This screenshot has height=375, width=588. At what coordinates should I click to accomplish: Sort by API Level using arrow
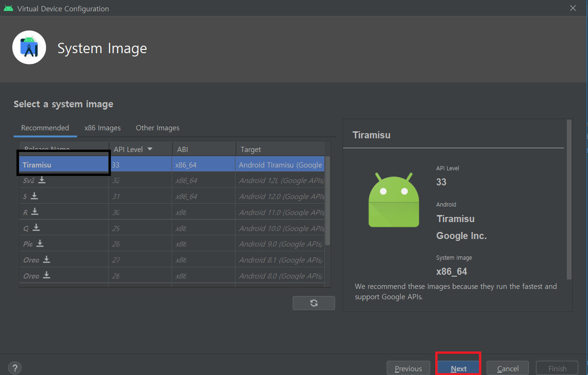pyautogui.click(x=150, y=149)
